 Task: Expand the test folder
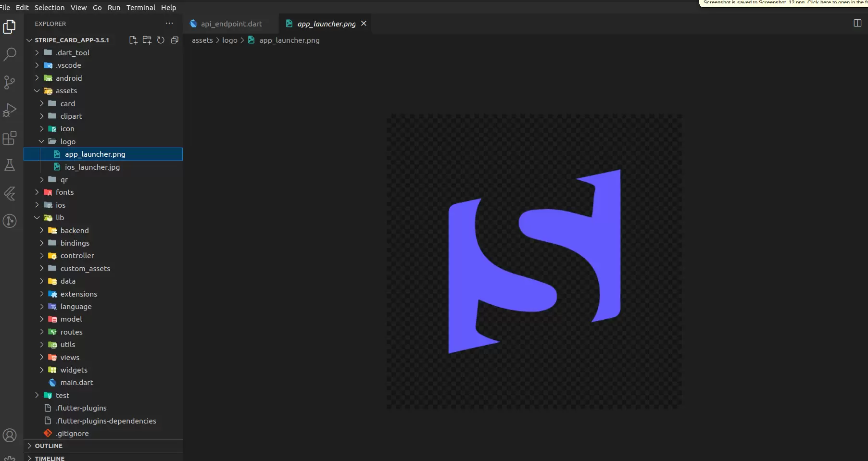pos(103,395)
